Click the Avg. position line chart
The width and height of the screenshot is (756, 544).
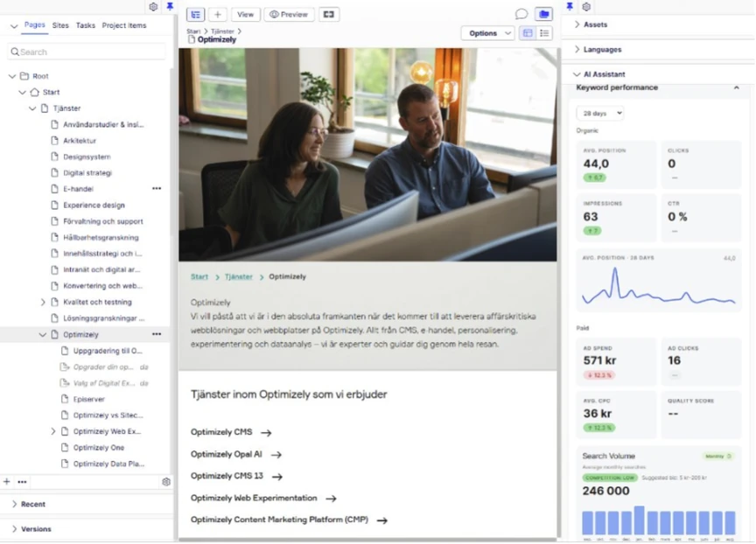coord(659,286)
